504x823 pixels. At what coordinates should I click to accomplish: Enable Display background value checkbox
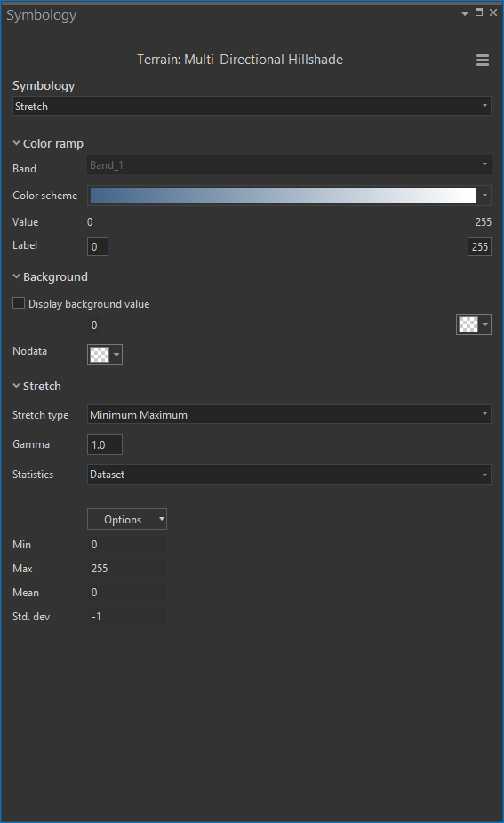(x=19, y=303)
